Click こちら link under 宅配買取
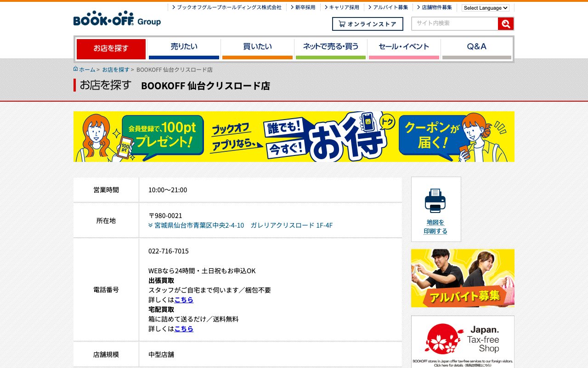 (x=184, y=328)
